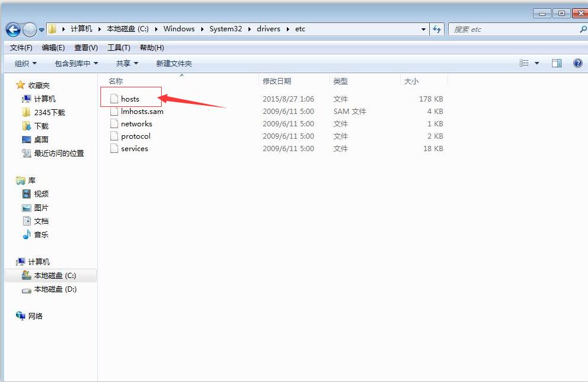
Task: Click the SAM 文件 type cell
Action: (x=349, y=112)
